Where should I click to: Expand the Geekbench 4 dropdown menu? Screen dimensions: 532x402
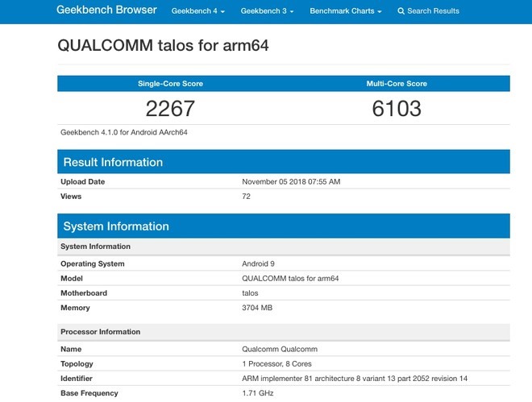click(197, 11)
